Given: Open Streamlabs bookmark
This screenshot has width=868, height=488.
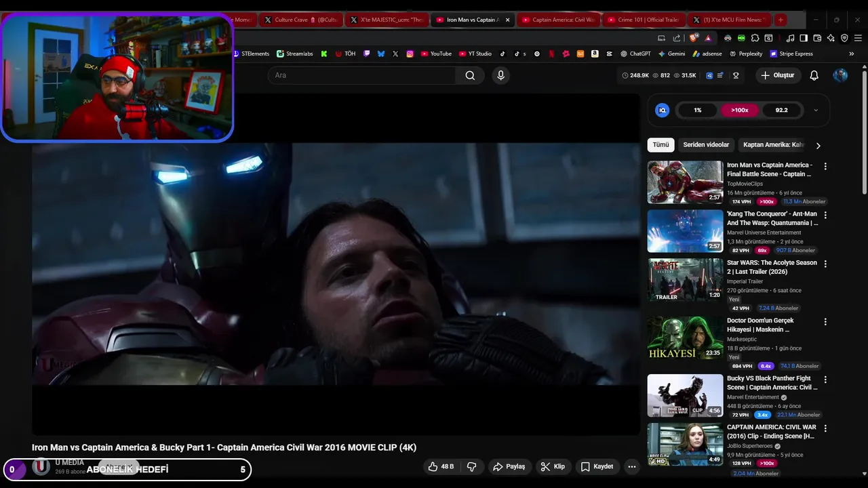Looking at the screenshot, I should (x=294, y=54).
